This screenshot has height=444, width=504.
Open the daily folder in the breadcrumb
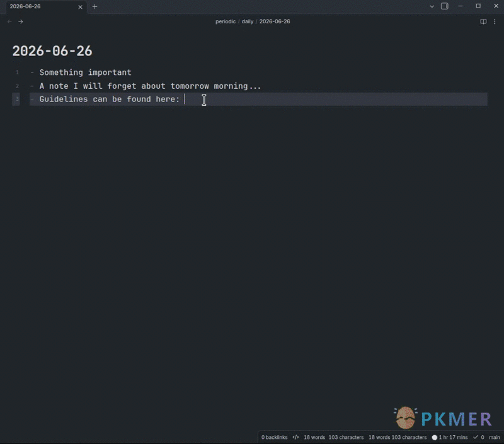247,21
